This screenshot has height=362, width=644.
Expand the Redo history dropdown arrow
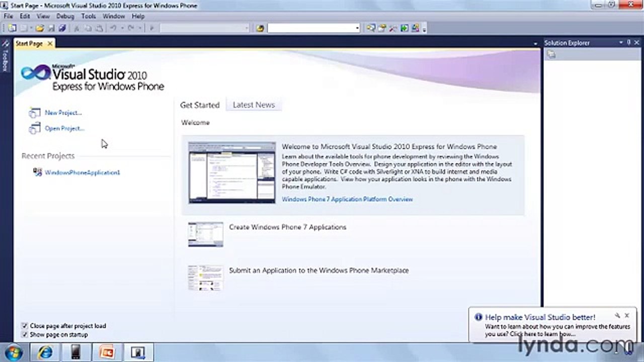(140, 28)
